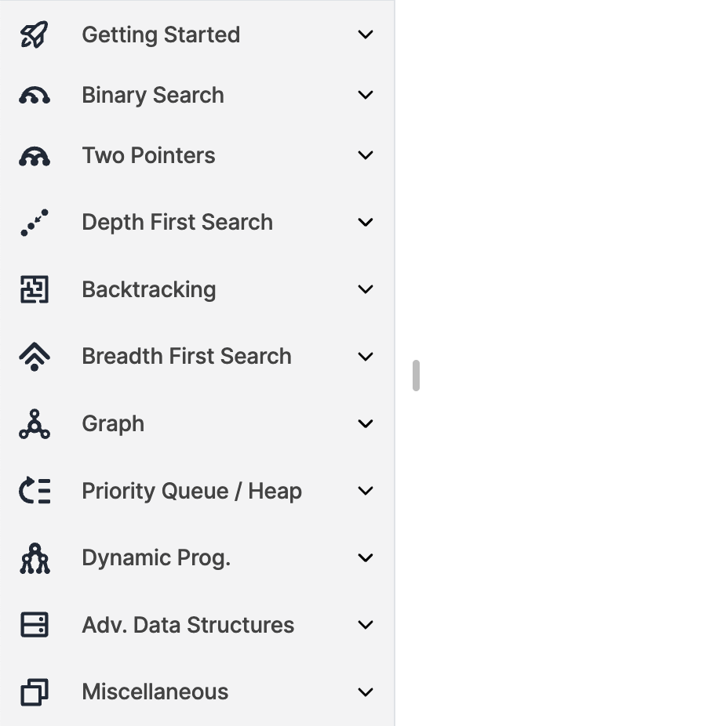The width and height of the screenshot is (728, 726).
Task: Click the Miscellaneous section label
Action: (155, 692)
